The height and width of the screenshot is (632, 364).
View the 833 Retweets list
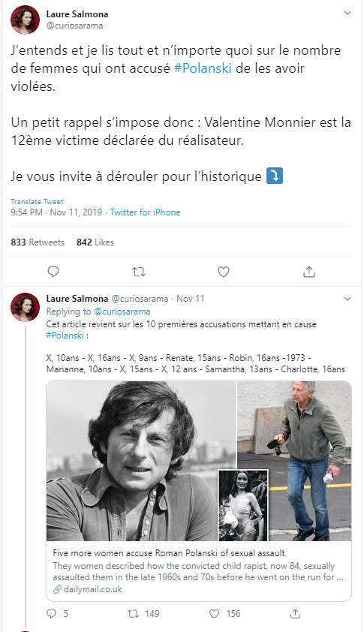point(38,242)
